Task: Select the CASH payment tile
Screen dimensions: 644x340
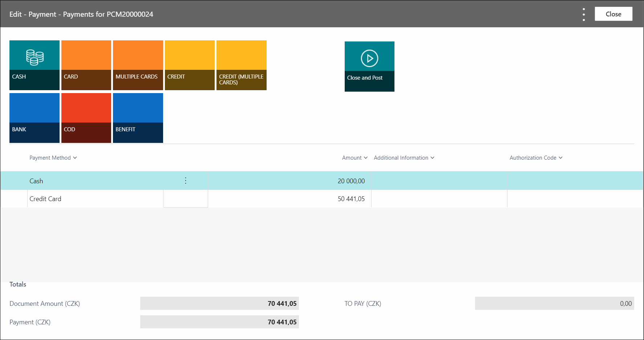Action: (x=35, y=65)
